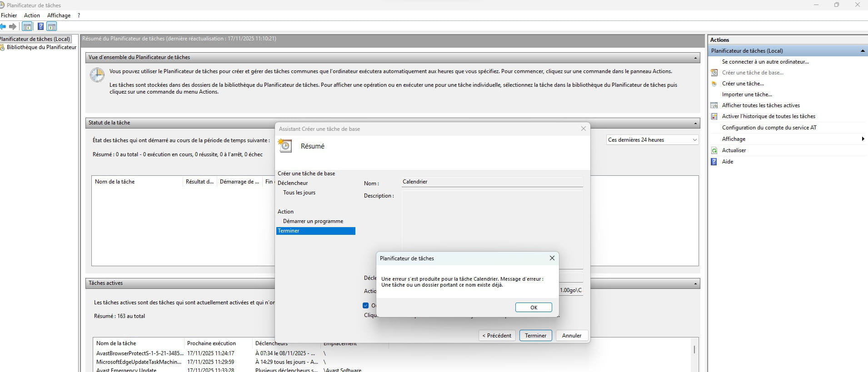Click the Actualiser refresh icon
This screenshot has height=372, width=868.
click(714, 150)
